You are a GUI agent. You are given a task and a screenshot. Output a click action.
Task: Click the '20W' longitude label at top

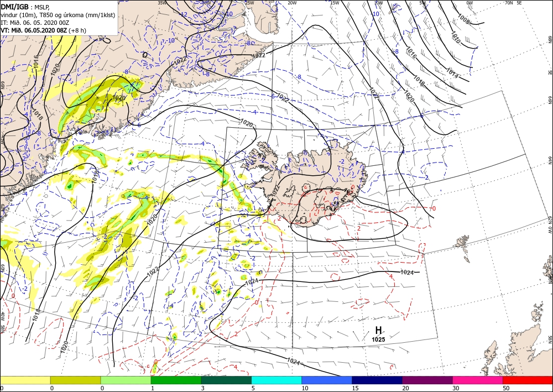tap(292, 3)
